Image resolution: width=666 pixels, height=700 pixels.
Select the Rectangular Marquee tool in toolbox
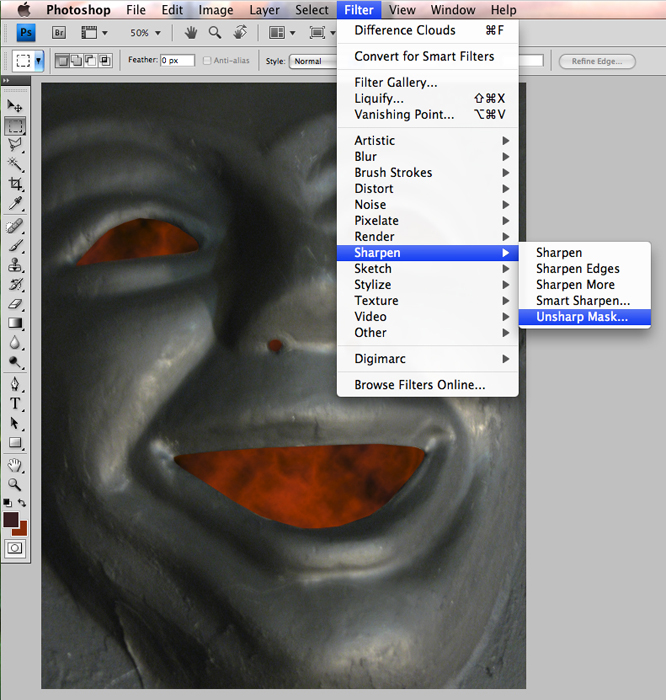(15, 125)
